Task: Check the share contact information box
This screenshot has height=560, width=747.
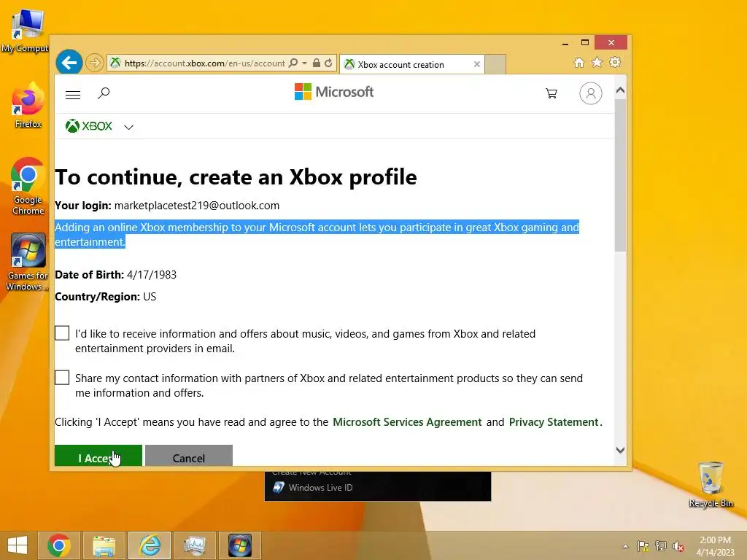Action: (62, 378)
